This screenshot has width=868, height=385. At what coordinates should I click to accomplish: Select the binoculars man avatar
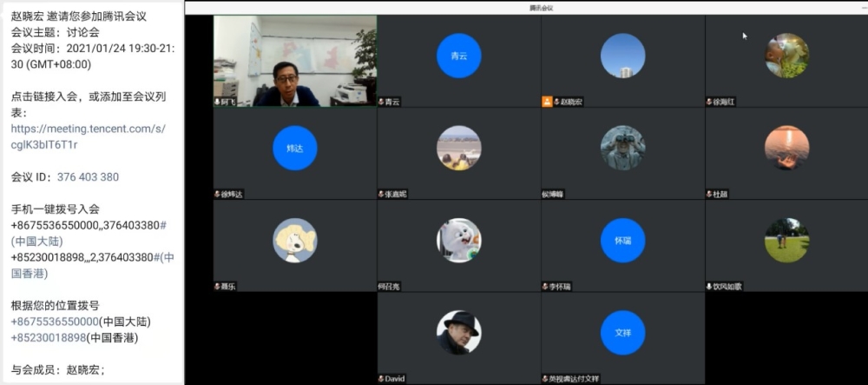[x=622, y=148]
